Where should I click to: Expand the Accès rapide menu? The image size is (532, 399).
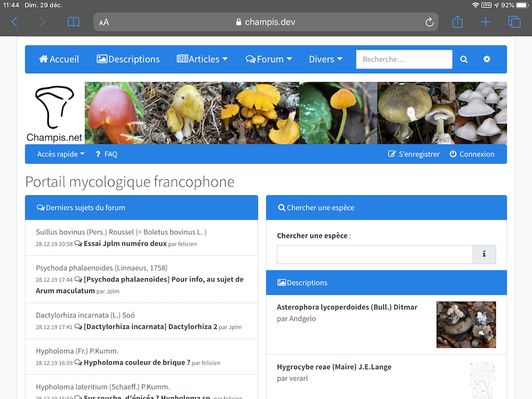(x=61, y=154)
